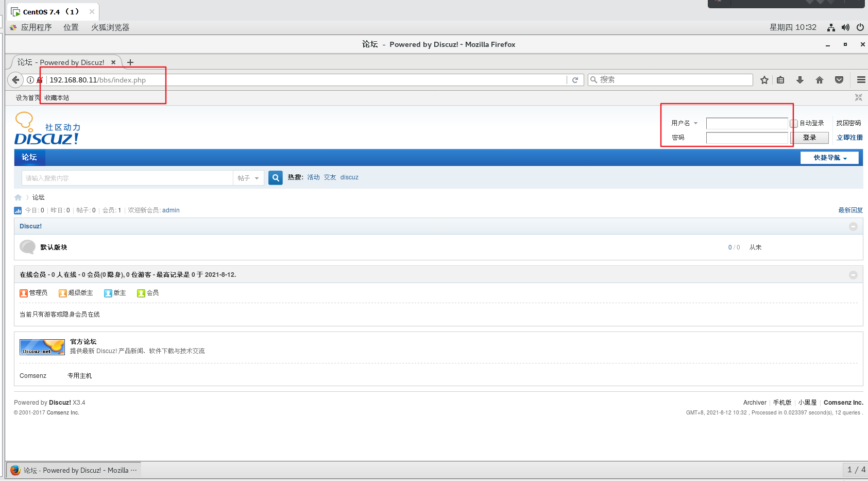Click the clock 星期四 10:32
868x481 pixels.
point(793,27)
